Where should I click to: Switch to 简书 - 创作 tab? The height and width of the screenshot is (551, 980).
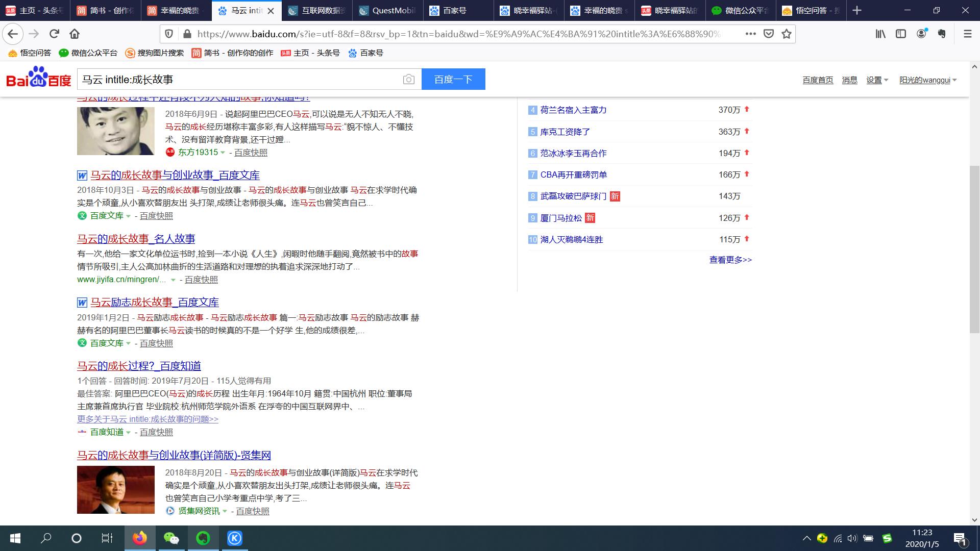pyautogui.click(x=106, y=10)
